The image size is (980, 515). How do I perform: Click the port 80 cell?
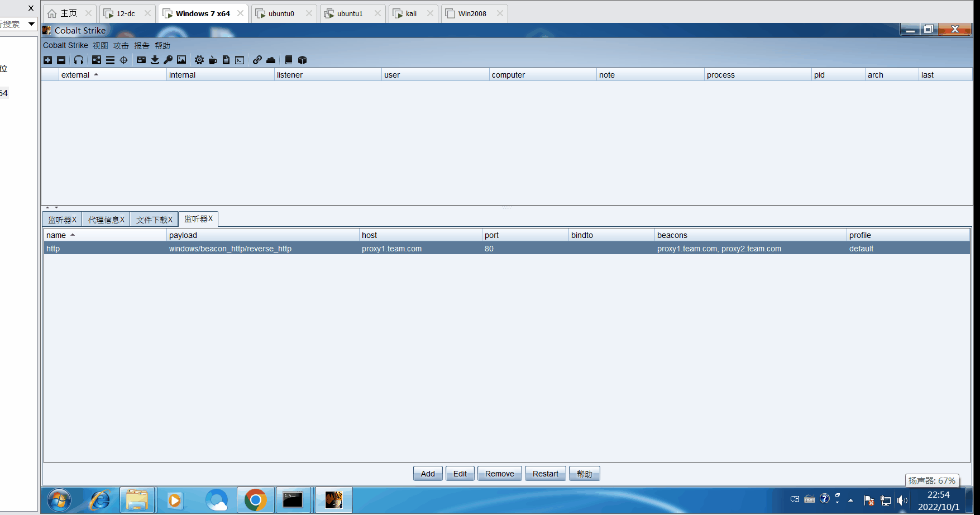tap(525, 249)
